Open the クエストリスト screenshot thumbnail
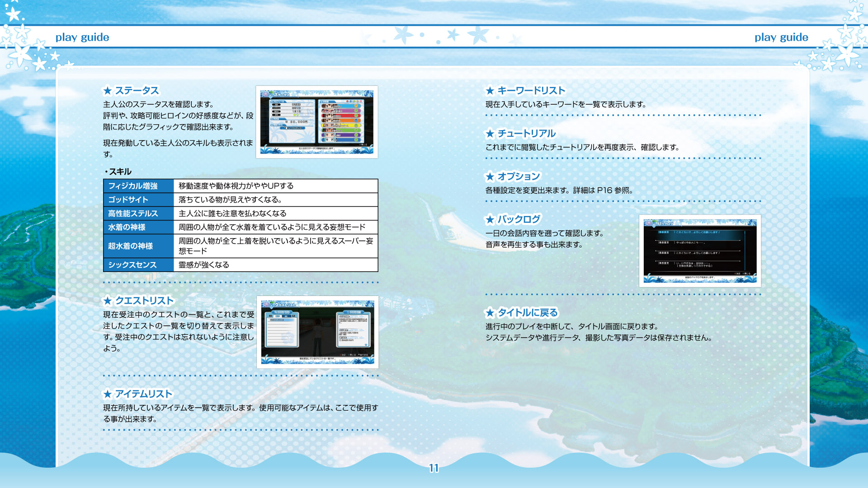 (317, 332)
